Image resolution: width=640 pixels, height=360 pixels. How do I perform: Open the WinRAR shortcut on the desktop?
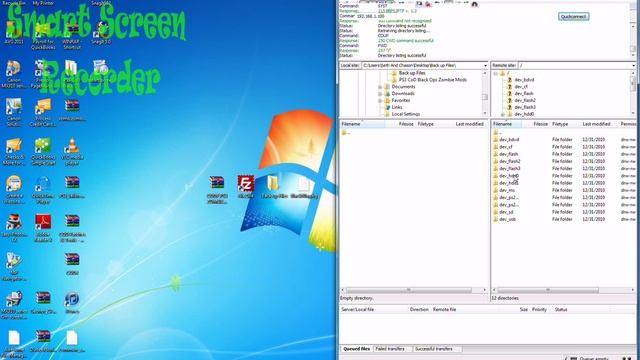[72, 36]
